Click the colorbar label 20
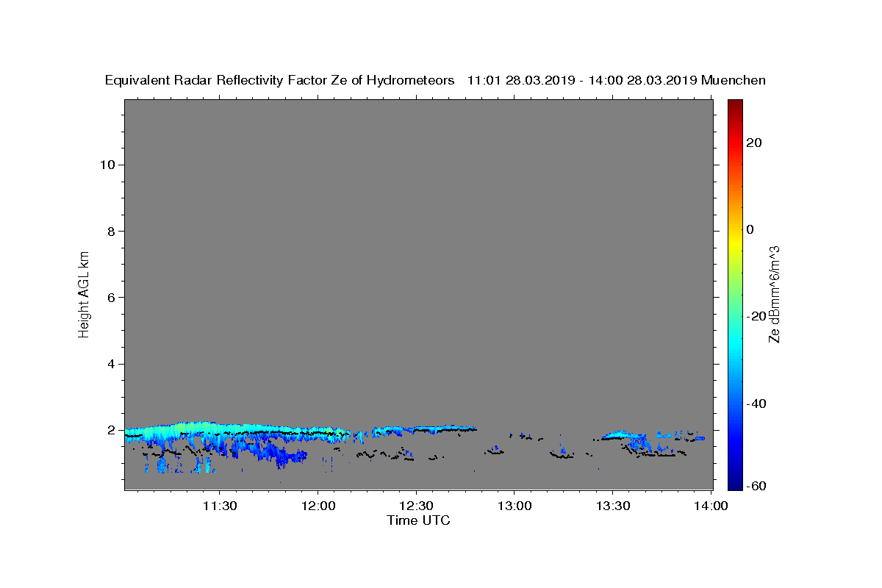 pos(754,143)
